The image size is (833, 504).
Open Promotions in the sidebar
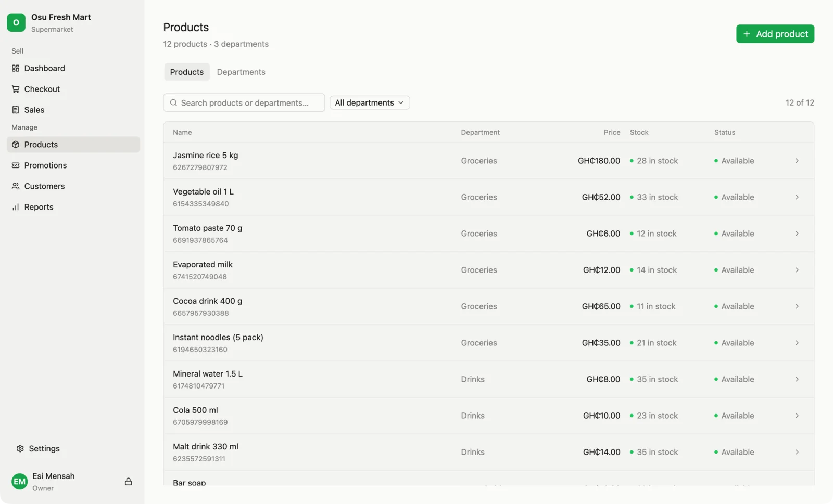[73, 165]
